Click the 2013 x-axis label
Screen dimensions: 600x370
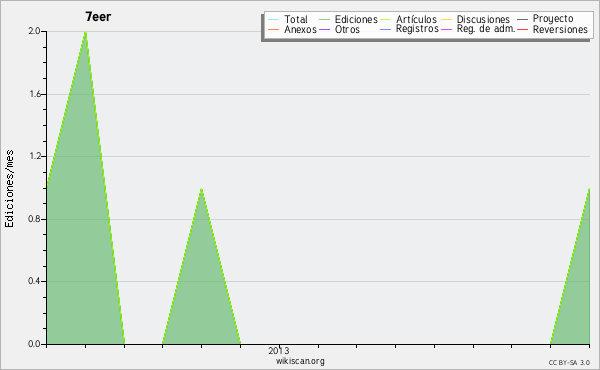[x=279, y=350]
